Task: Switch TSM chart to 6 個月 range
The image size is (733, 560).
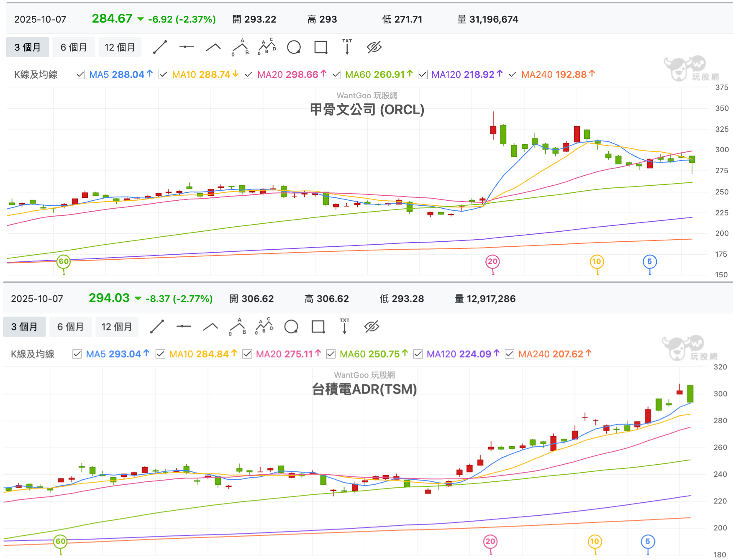Action: click(x=70, y=327)
